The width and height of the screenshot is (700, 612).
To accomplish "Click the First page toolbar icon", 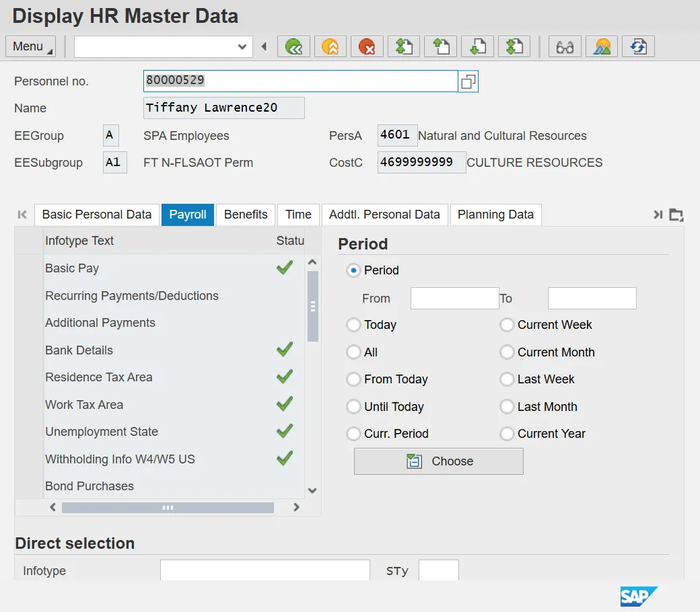I will (404, 46).
